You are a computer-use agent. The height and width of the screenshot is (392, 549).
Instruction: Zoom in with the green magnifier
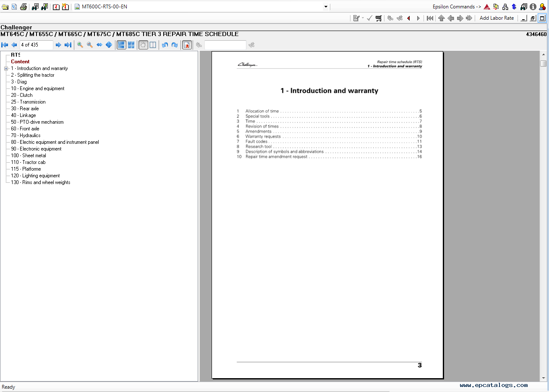80,45
